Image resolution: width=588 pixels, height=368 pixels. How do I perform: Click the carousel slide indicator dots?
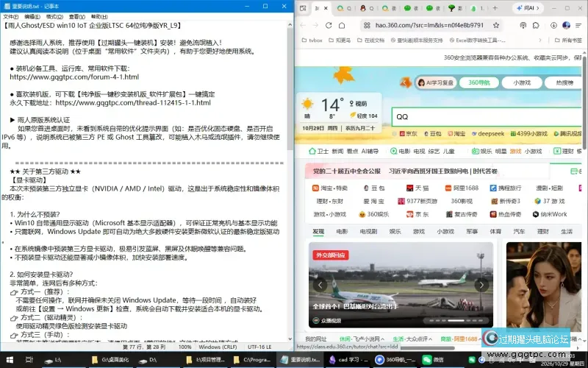[x=456, y=321]
